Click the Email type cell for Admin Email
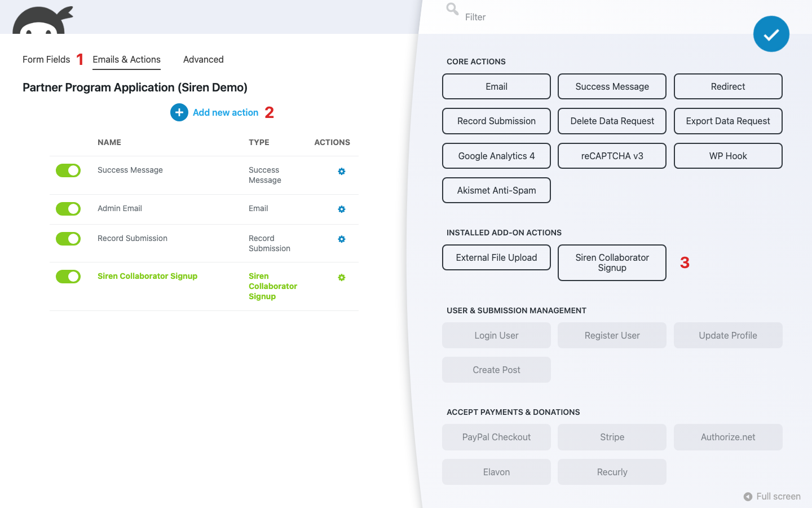This screenshot has width=812, height=508. [x=258, y=208]
